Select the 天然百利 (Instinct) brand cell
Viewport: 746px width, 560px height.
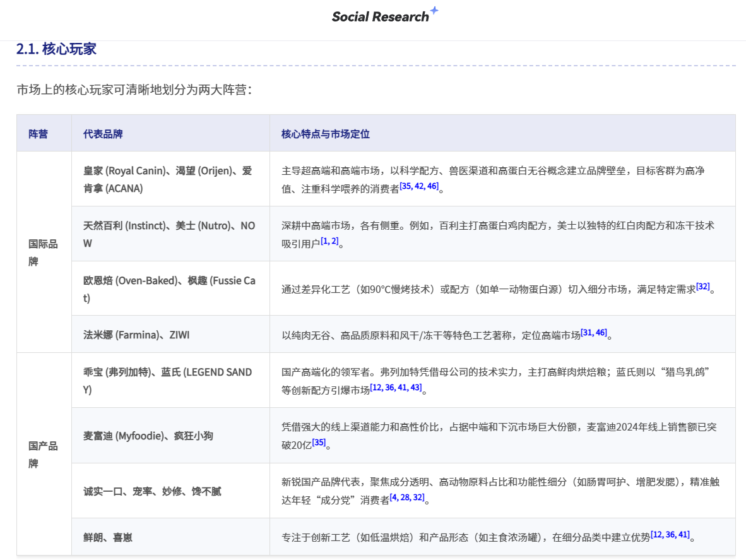click(171, 234)
